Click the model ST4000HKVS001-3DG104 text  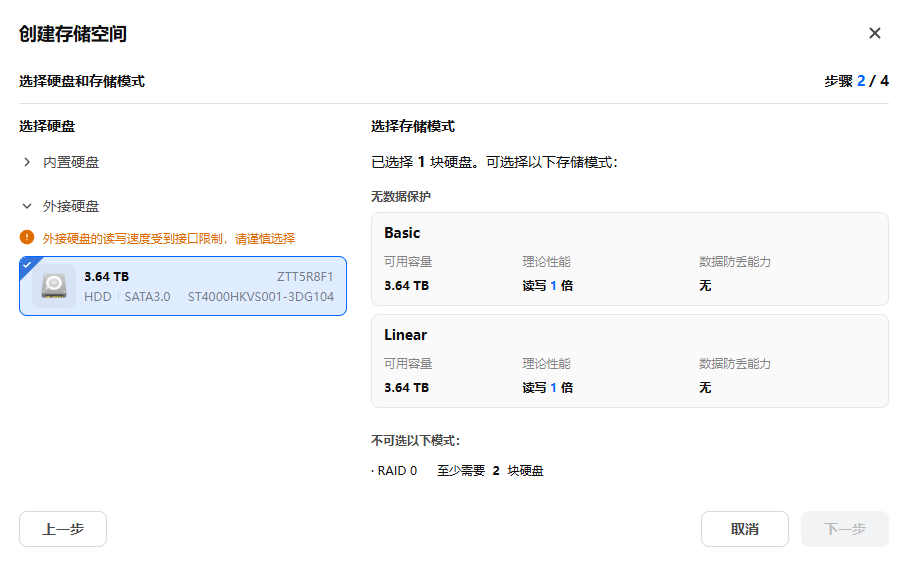click(261, 297)
